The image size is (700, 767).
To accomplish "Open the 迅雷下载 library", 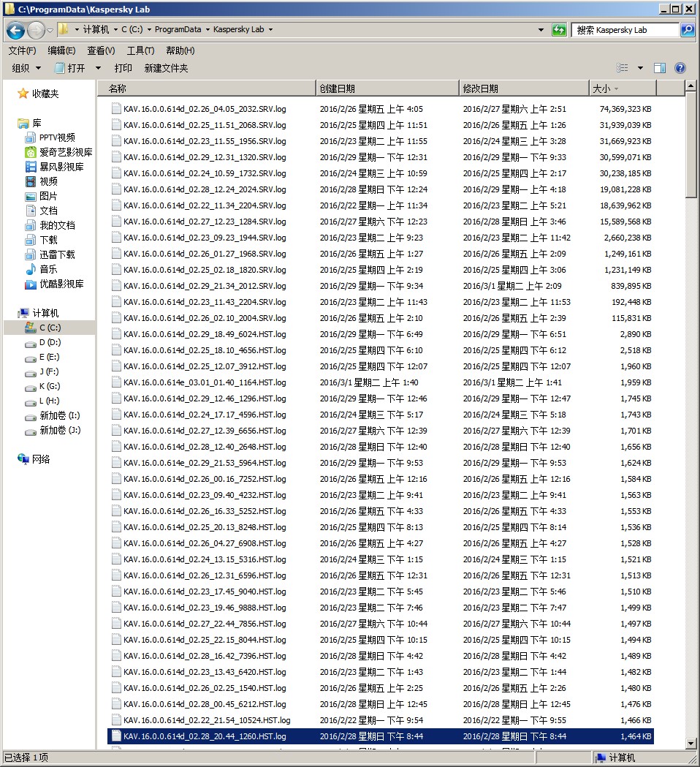I will [50, 255].
